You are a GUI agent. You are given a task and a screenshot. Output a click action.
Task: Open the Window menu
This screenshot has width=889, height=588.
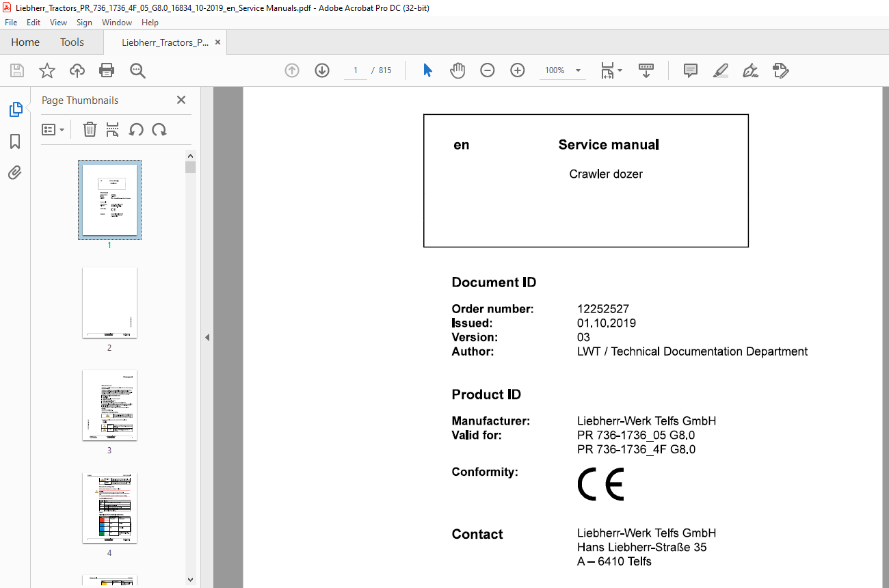click(x=117, y=23)
